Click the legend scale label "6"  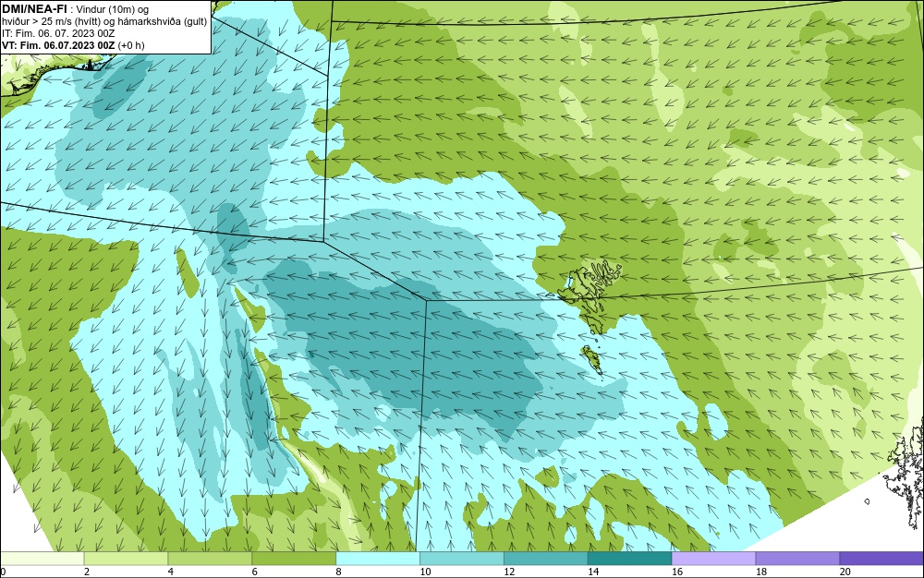click(255, 572)
